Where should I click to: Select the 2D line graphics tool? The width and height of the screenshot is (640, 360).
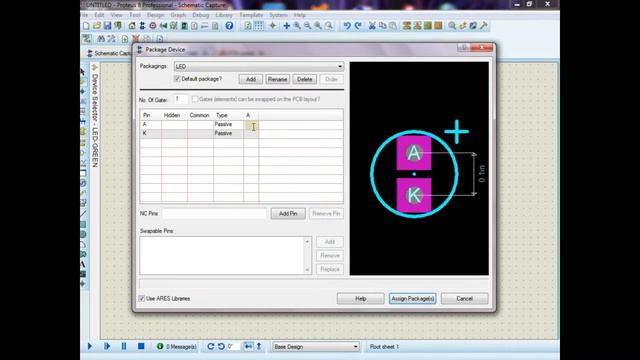[x=83, y=213]
